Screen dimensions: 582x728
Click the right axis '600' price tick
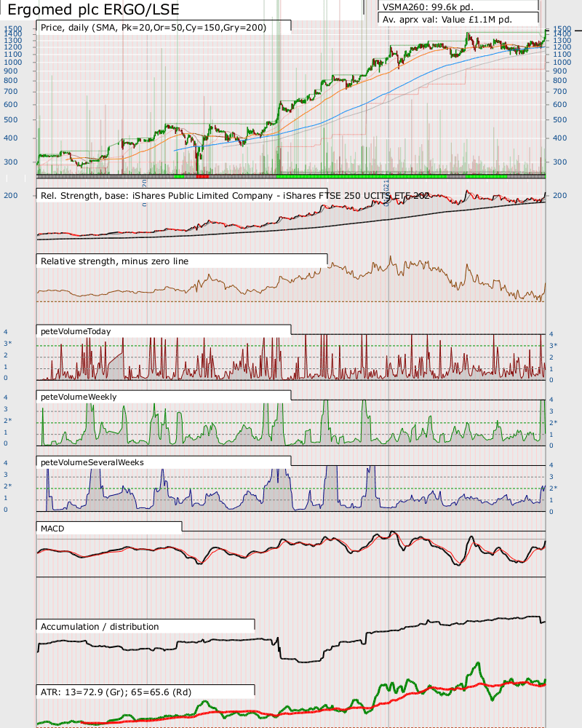point(559,104)
